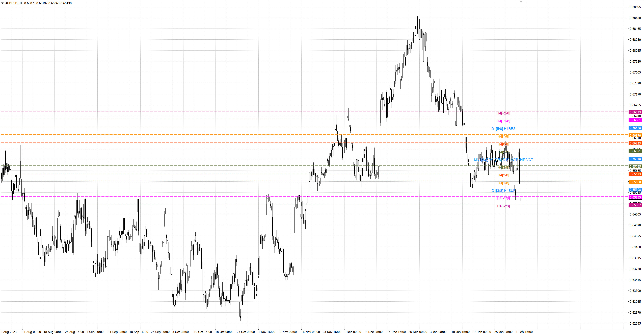Select the H4[+1/8] level label

503,121
